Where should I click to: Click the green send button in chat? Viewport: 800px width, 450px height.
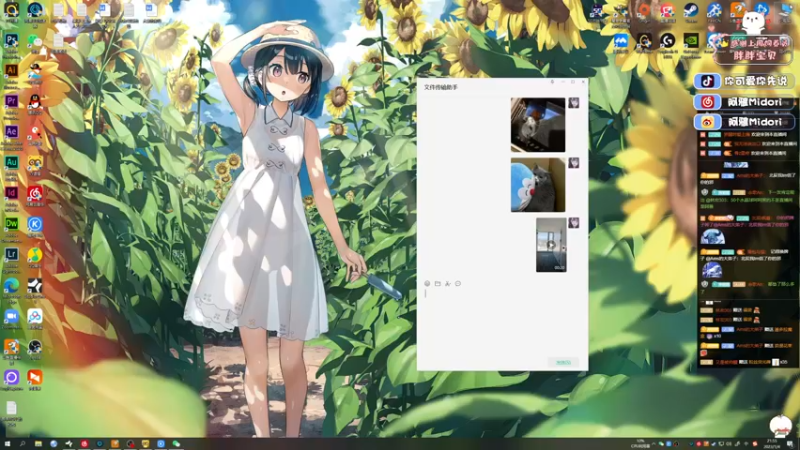563,362
